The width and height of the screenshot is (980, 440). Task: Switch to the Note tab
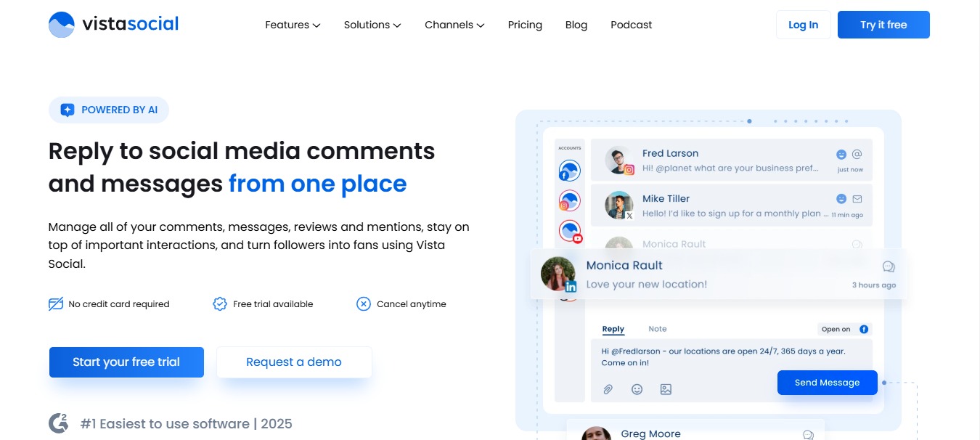point(657,328)
